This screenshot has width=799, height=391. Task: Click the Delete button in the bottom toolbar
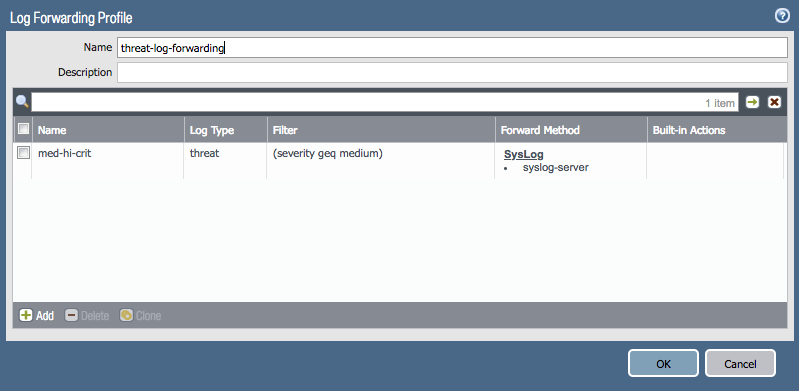(87, 316)
